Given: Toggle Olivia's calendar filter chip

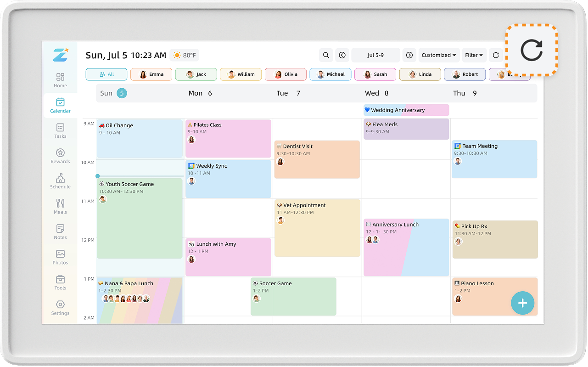Looking at the screenshot, I should (286, 74).
